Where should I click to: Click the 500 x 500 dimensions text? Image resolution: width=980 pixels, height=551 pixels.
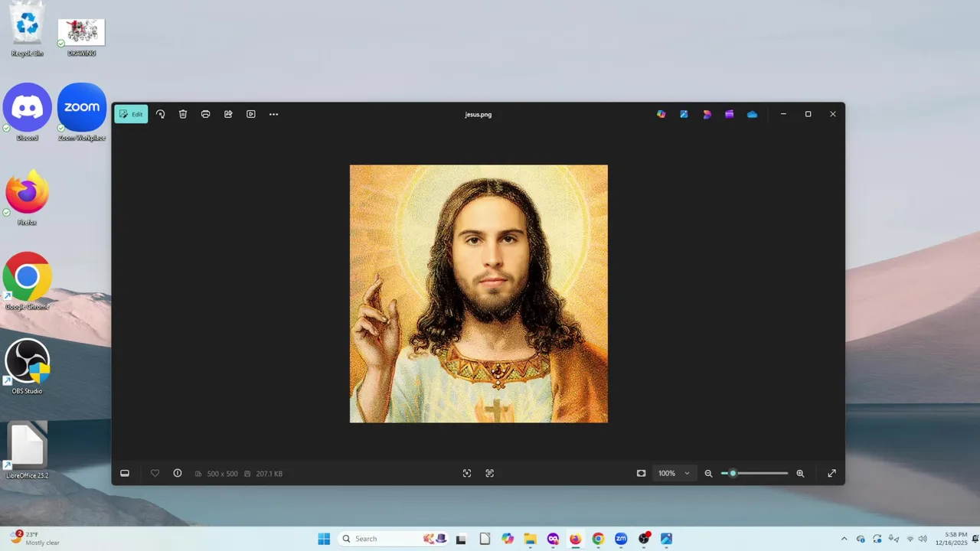coord(222,474)
